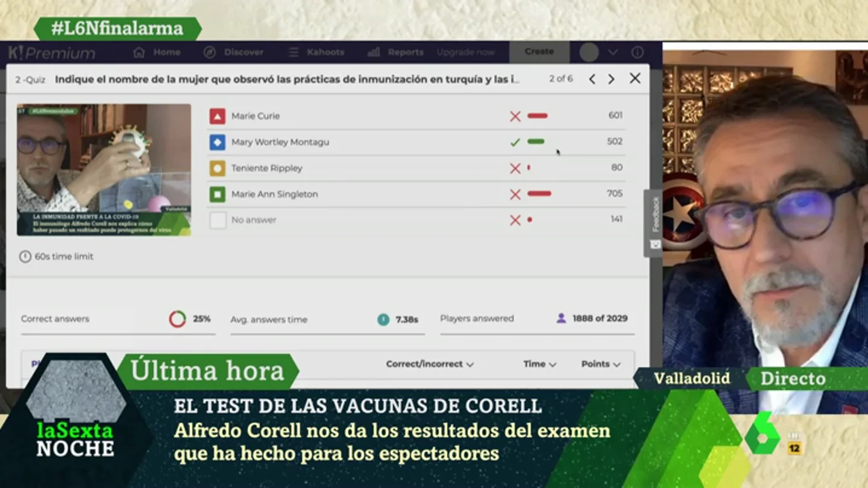Click the 141 no-answer count
Image resolution: width=868 pixels, height=488 pixels.
click(617, 219)
